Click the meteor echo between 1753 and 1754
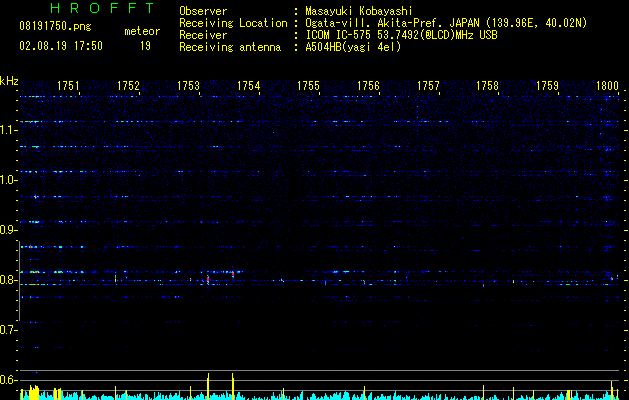The height and width of the screenshot is (400, 629). click(x=233, y=274)
